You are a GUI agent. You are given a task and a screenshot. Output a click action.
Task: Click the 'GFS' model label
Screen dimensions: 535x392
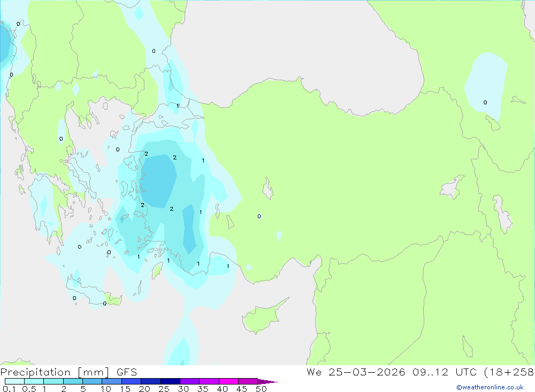[x=127, y=372]
